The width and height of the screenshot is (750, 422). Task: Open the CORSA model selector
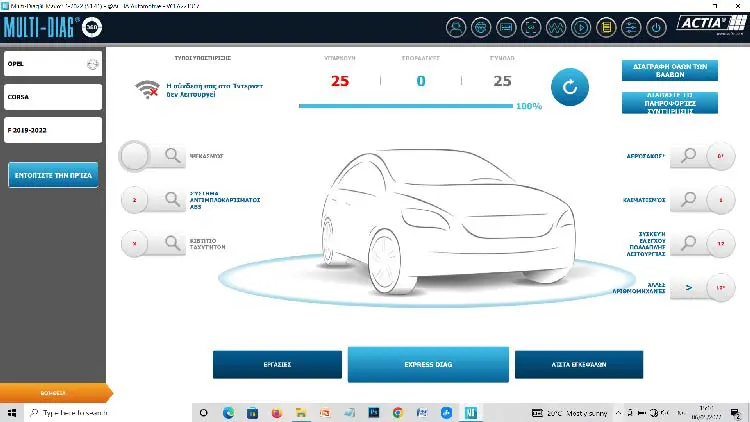click(53, 97)
